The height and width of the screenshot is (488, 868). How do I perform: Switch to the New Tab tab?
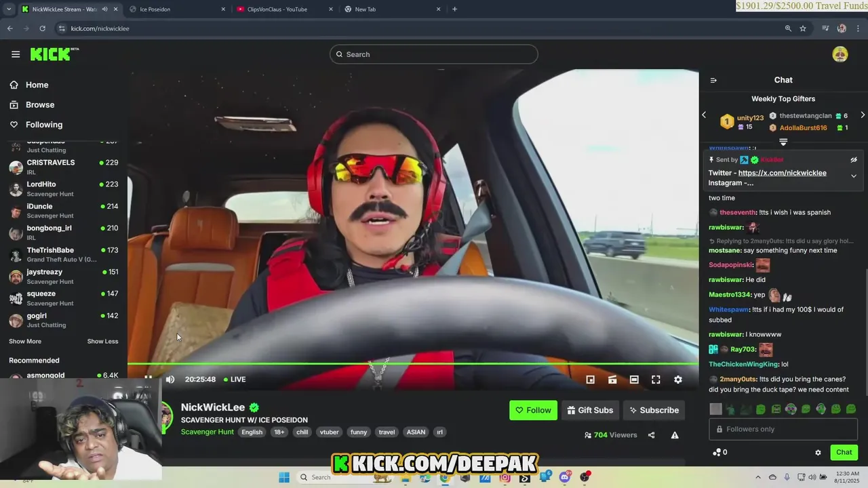pos(392,9)
